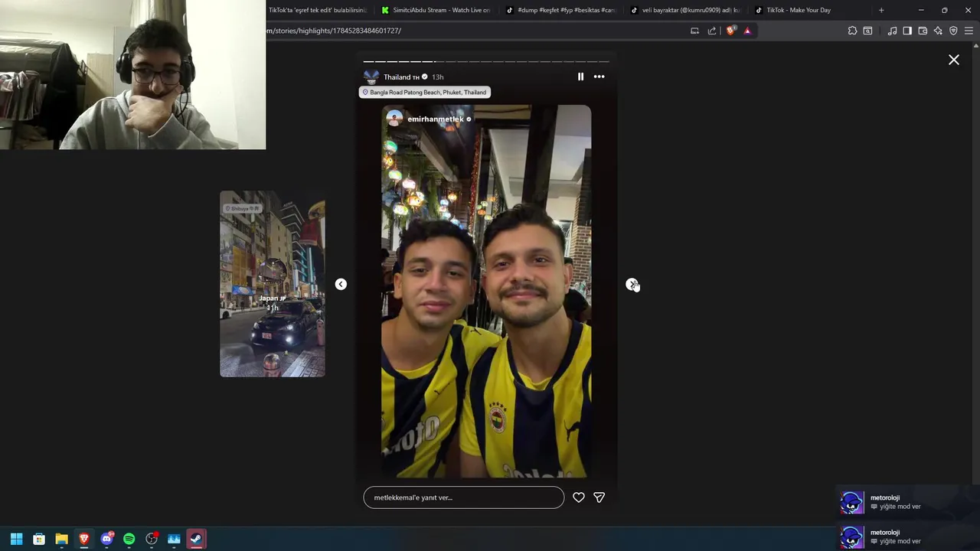The width and height of the screenshot is (980, 551).
Task: Click the reply field for metlekkemal
Action: point(463,497)
